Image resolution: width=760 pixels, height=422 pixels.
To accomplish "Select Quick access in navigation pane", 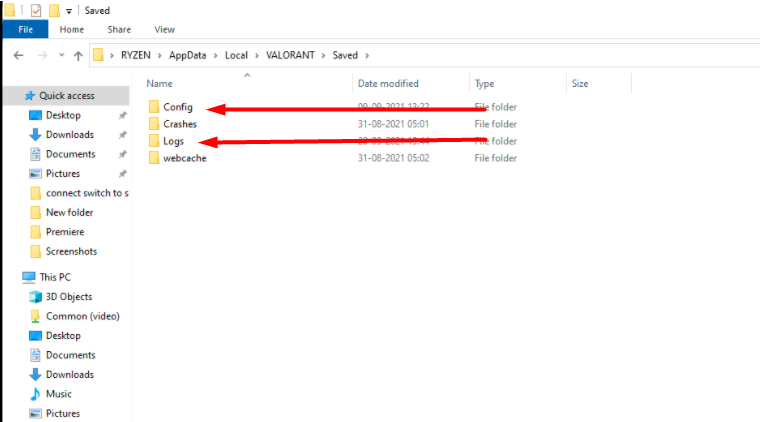I will click(x=66, y=95).
